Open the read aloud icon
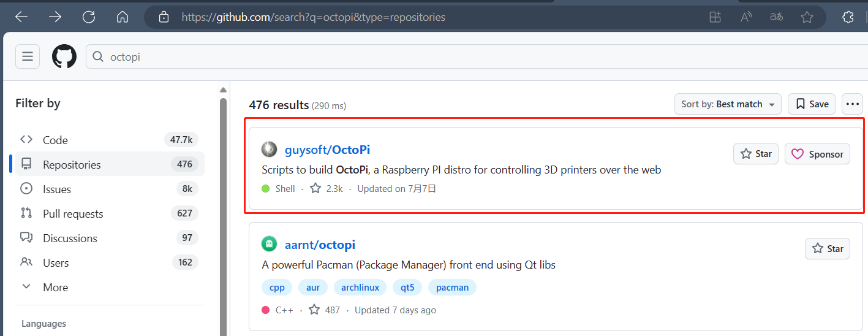 pyautogui.click(x=746, y=17)
